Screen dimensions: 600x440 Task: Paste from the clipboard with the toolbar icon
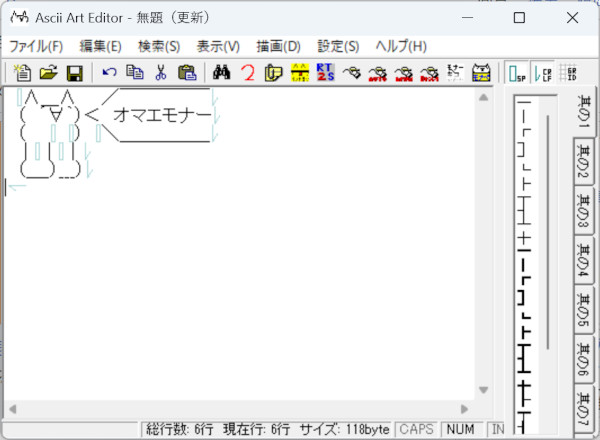click(x=187, y=72)
